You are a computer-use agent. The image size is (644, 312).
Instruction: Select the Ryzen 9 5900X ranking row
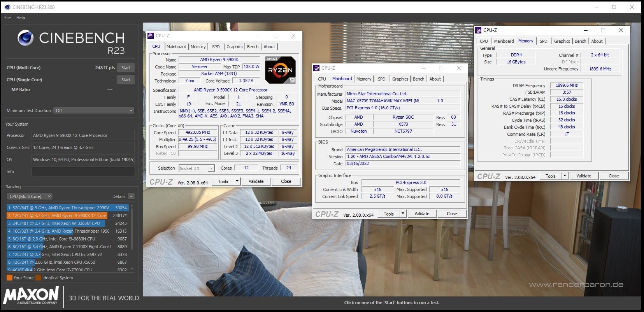click(67, 216)
